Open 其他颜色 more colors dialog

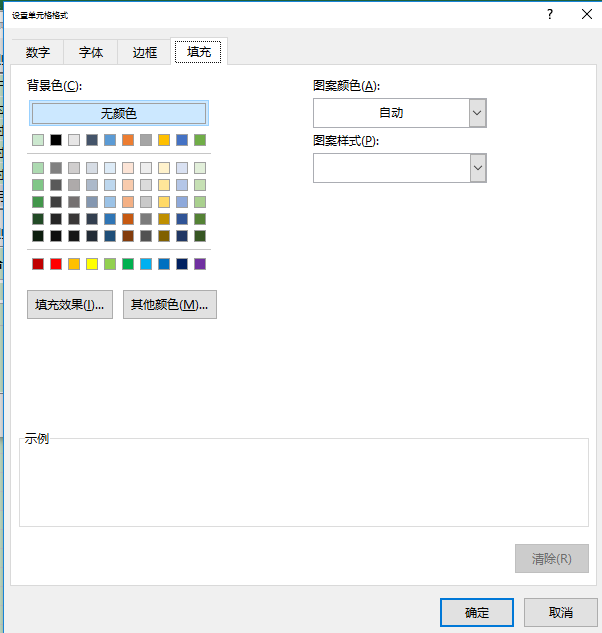coord(170,304)
